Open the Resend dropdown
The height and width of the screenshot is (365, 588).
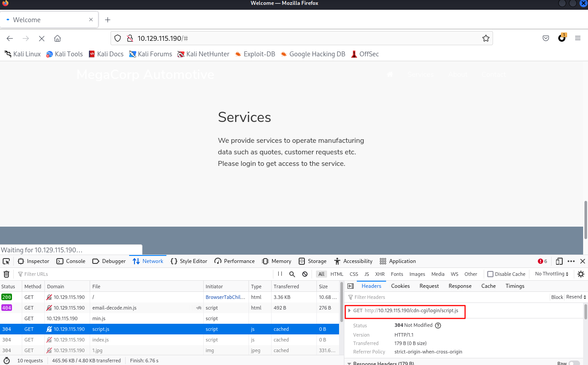coord(576,297)
